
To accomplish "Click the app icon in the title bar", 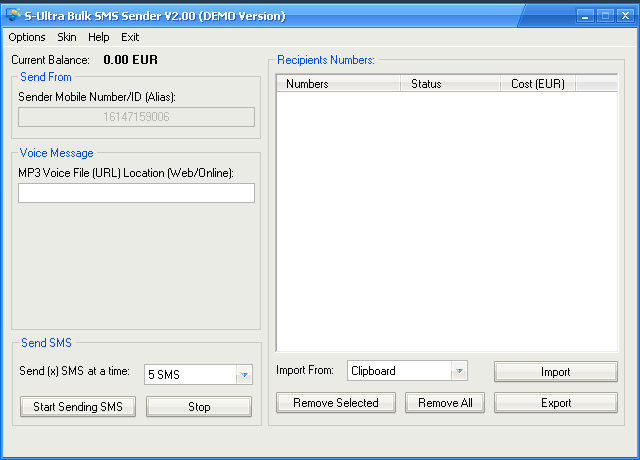I will click(12, 16).
